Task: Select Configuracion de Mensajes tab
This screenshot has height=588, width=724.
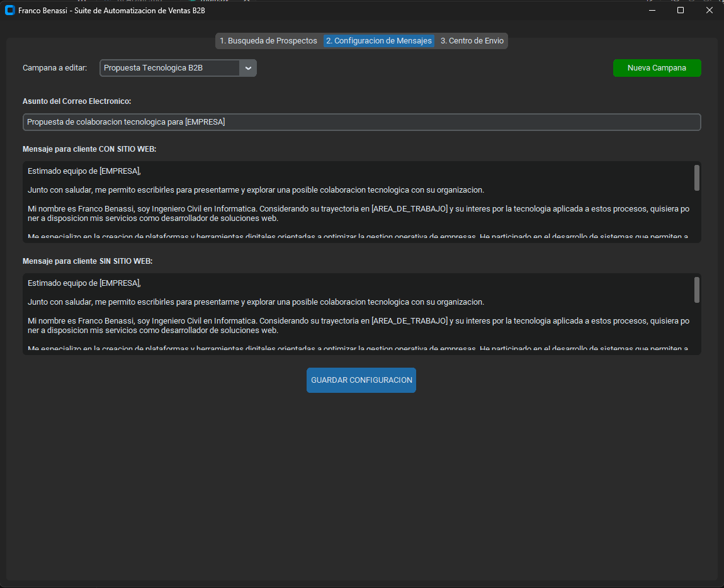Action: coord(378,41)
